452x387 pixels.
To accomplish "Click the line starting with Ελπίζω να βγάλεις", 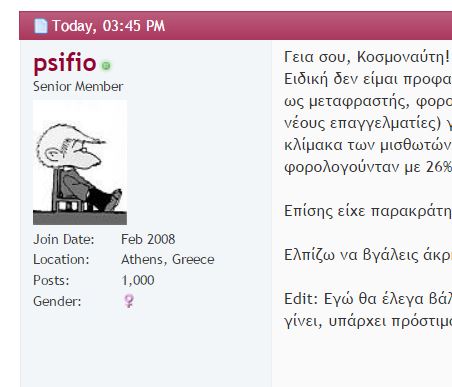I will pyautogui.click(x=368, y=255).
